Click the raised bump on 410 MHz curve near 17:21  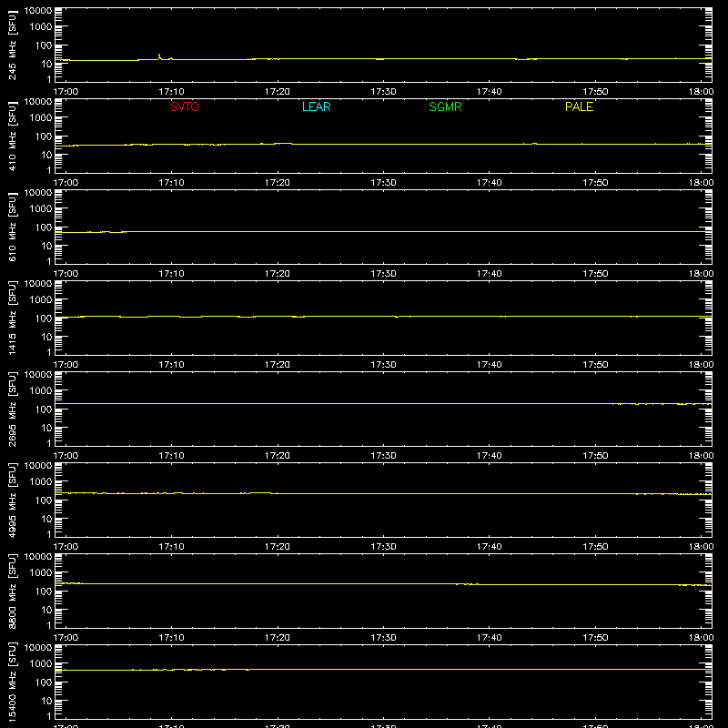[283, 144]
